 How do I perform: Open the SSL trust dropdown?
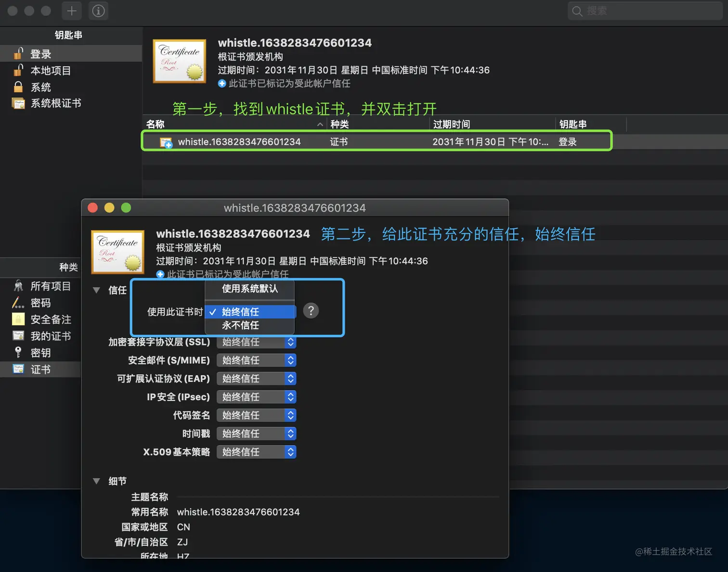pyautogui.click(x=256, y=342)
